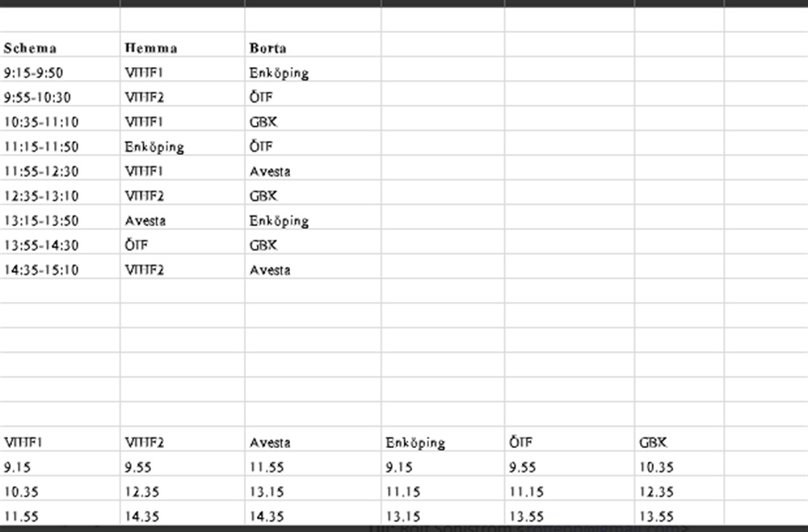
Task: Click the 9:15-9:50 time slot cell
Action: point(33,73)
